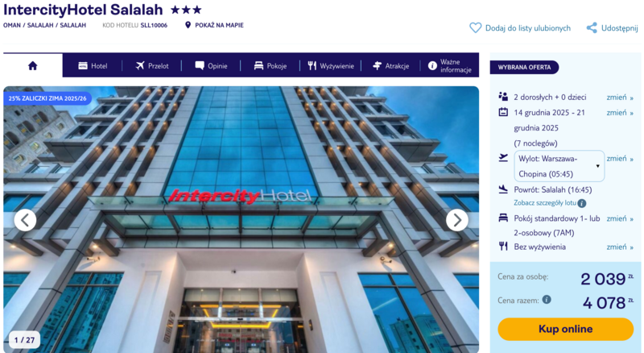Screen dimensions: 644x353
Task: Click the share icon next to Udostępnij
Action: coord(592,28)
